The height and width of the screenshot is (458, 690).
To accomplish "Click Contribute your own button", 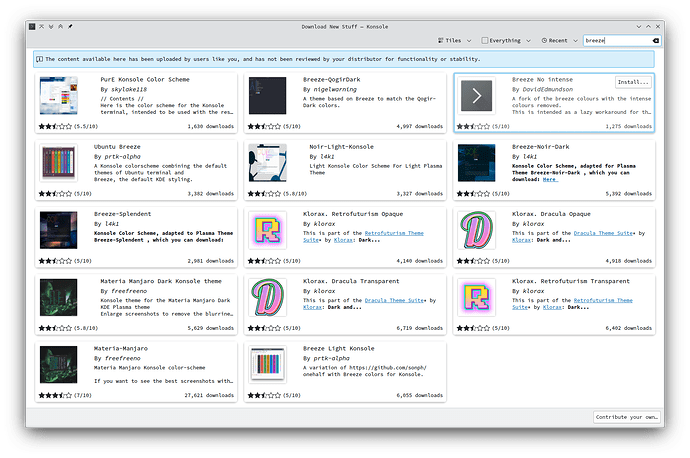I will point(627,417).
